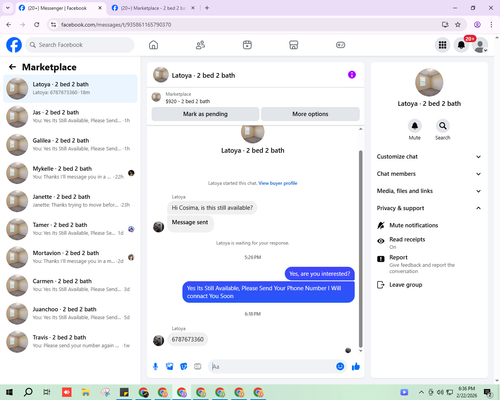Screen dimensions: 500x400
Task: Open the notifications bell with 20+ badge
Action: pyautogui.click(x=461, y=45)
